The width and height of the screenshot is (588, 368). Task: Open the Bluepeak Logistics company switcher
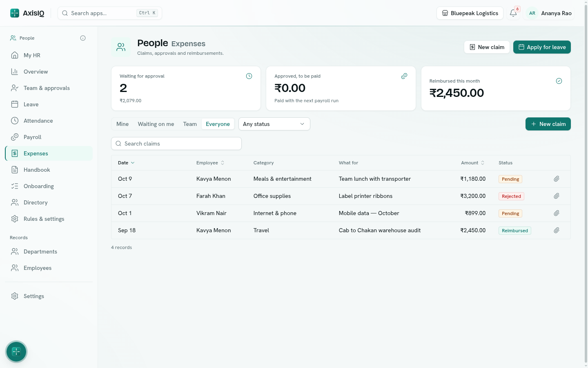pyautogui.click(x=470, y=13)
